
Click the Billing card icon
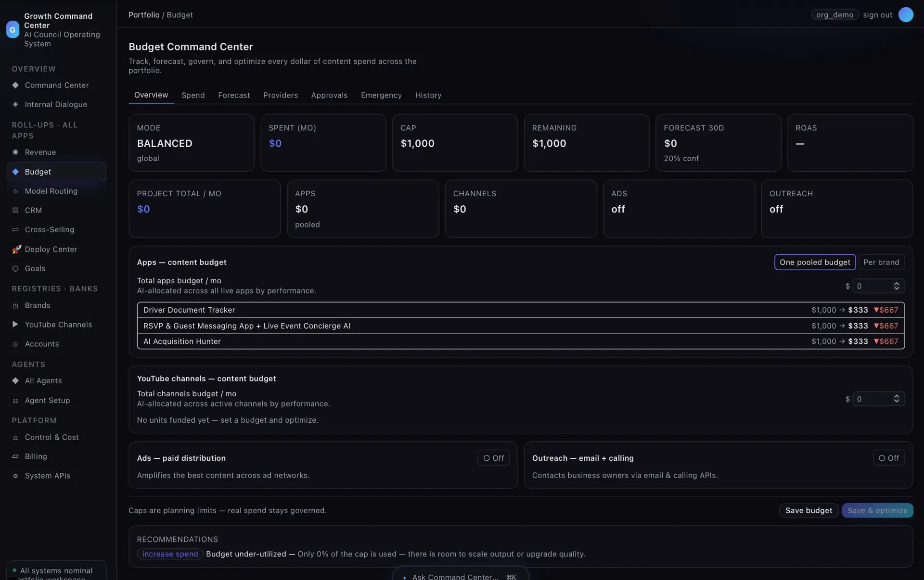15,456
